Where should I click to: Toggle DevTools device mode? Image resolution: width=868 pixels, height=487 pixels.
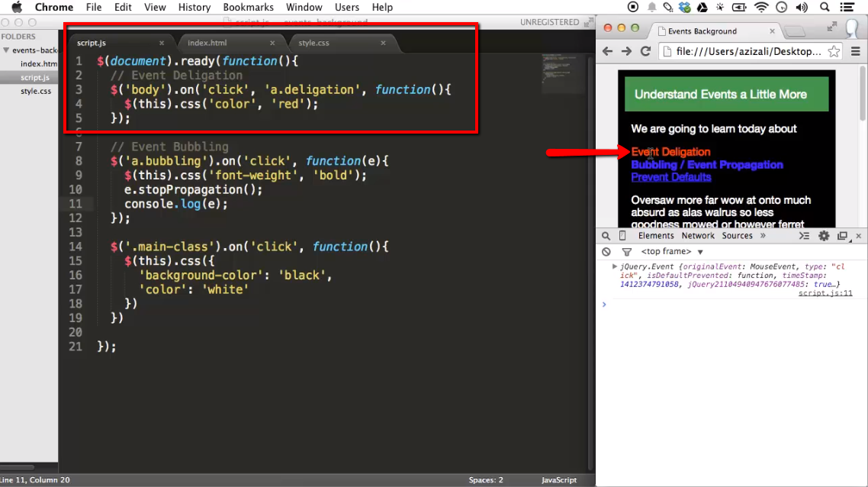[622, 236]
